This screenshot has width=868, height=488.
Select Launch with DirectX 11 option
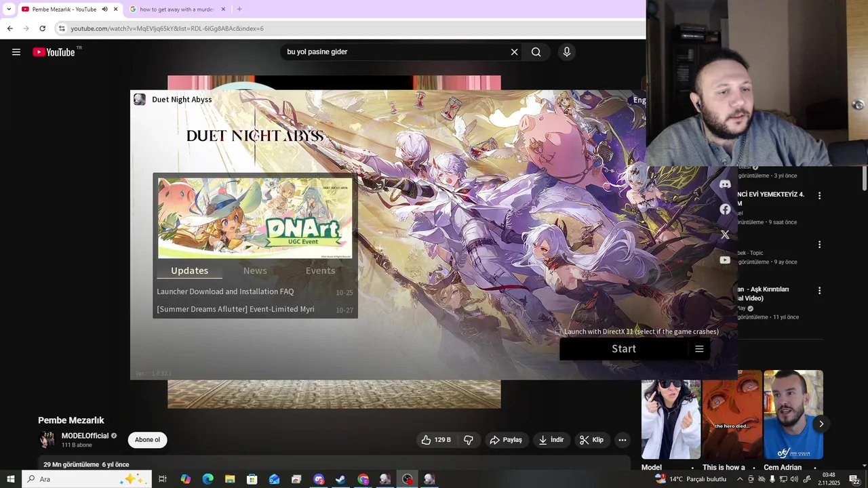[x=642, y=331]
